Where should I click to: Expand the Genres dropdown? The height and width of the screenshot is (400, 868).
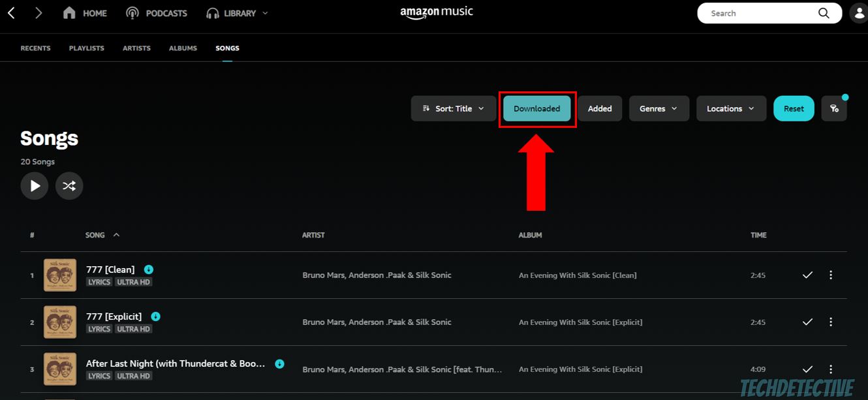pos(659,108)
